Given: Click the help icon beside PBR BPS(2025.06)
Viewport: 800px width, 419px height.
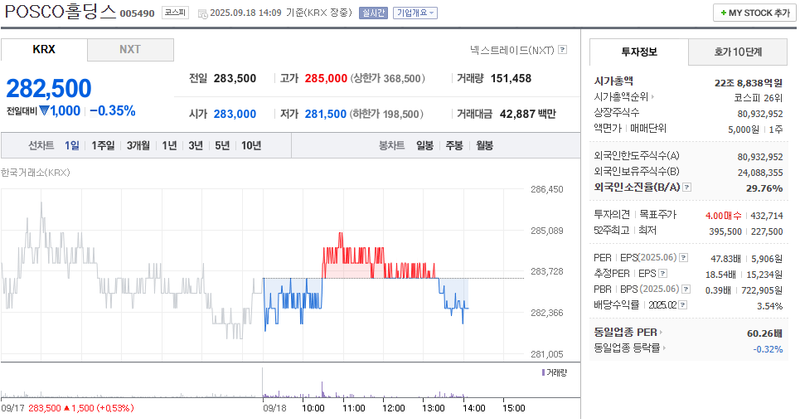Looking at the screenshot, I should point(686,289).
